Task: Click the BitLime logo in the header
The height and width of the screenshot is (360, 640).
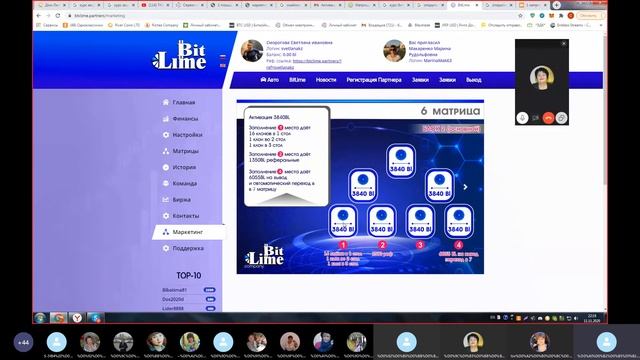Action: [x=180, y=55]
